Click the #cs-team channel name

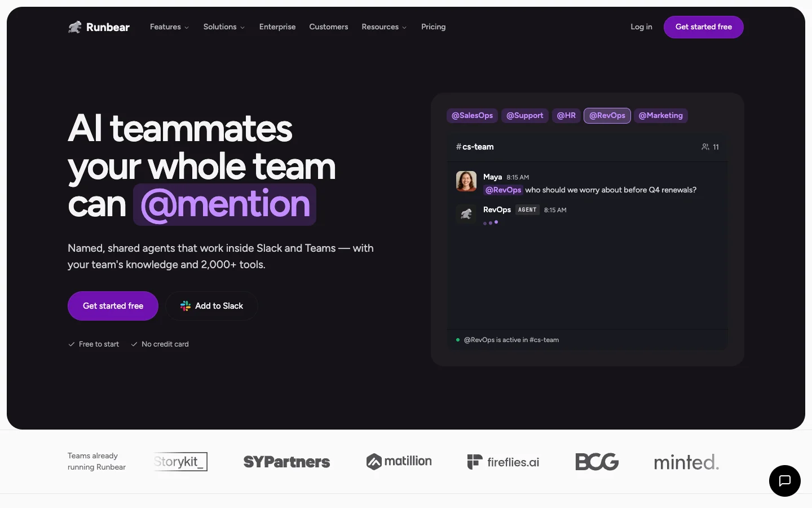click(x=475, y=147)
